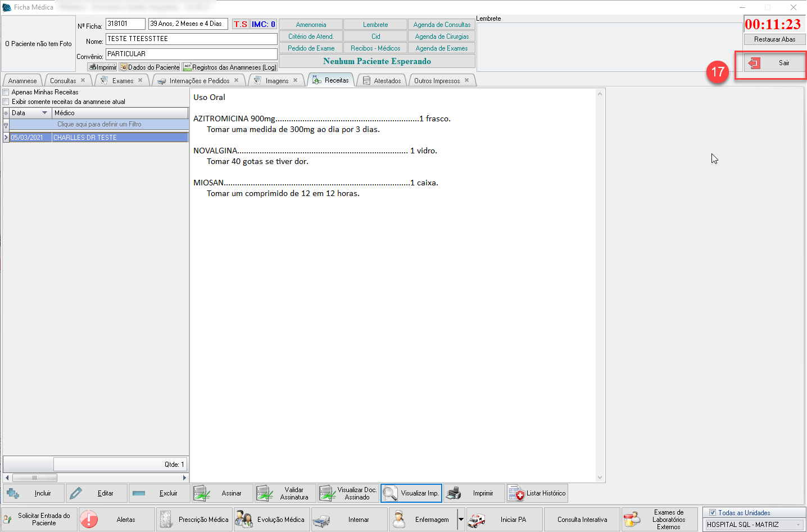
Task: Open the Data column sort dropdown arrow
Action: tap(45, 113)
